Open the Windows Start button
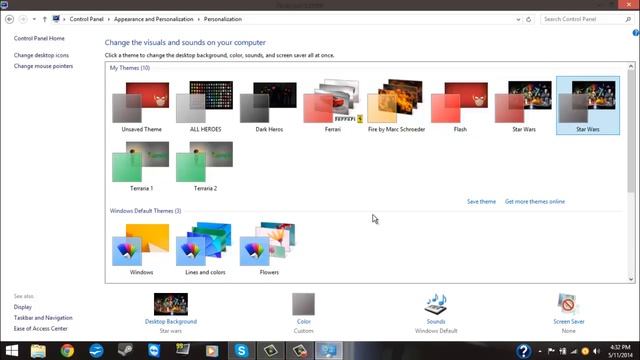The image size is (640, 360). coord(12,351)
